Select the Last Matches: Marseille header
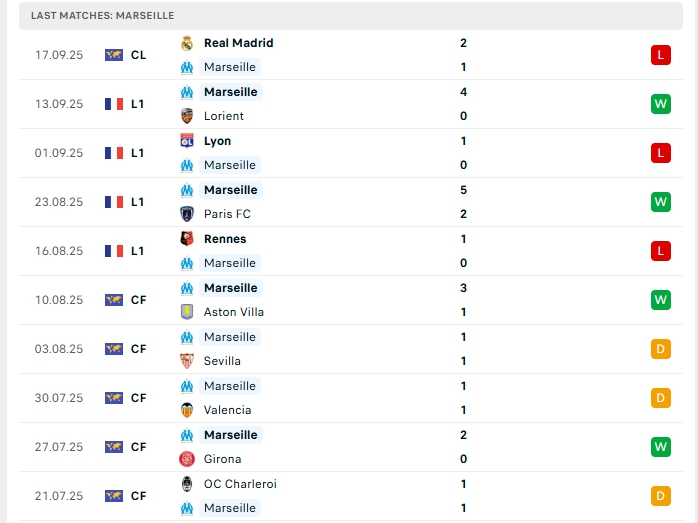This screenshot has height=523, width=698. click(x=103, y=16)
